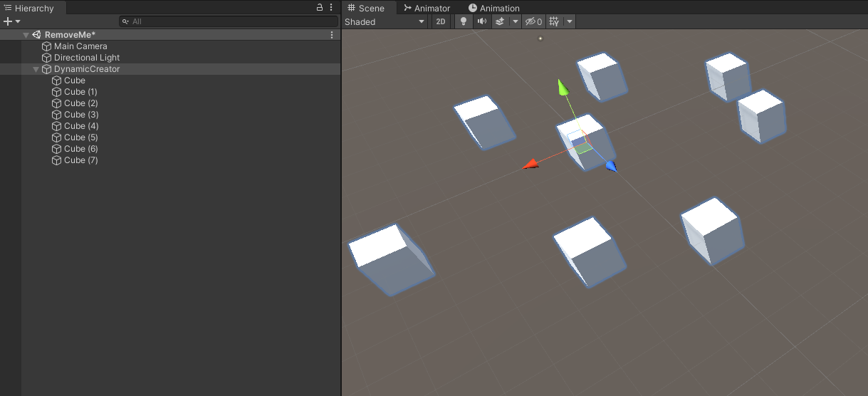
Task: Select Cube (5) in the Hierarchy
Action: click(81, 137)
